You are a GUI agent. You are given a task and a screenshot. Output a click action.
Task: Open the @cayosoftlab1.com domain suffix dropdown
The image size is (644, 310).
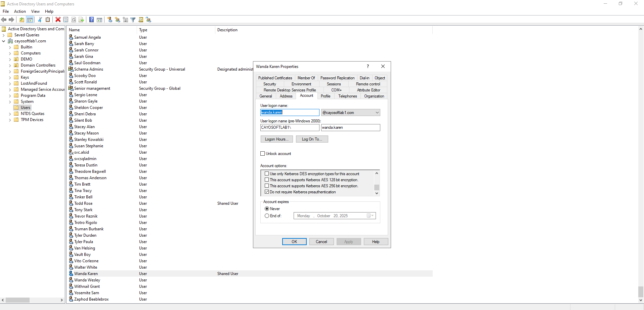(377, 113)
